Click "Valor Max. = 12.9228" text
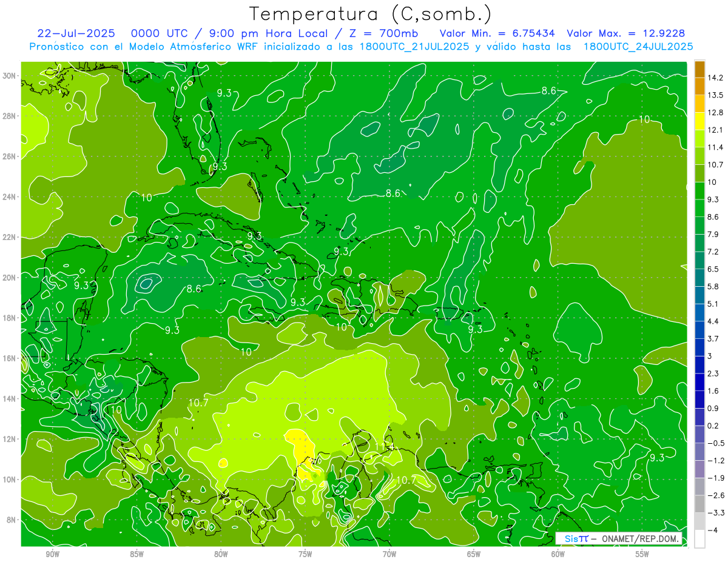Image resolution: width=728 pixels, height=562 pixels. coord(627,33)
